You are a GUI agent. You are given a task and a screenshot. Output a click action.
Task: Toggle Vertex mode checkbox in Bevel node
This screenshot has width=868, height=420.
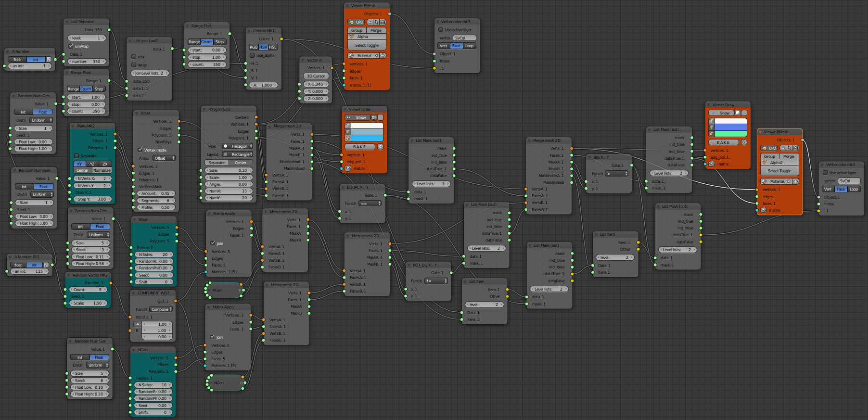pyautogui.click(x=140, y=150)
